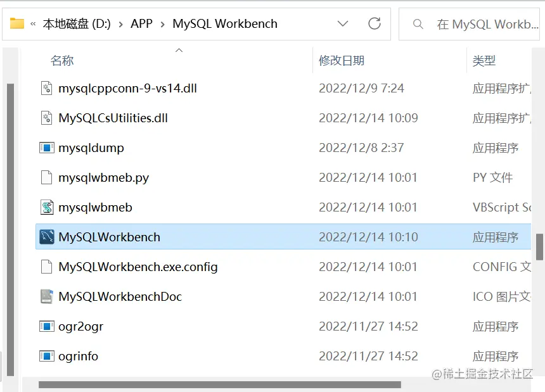Click ogr2ogr's 2022/11/27 14:52 date
545x392 pixels.
tap(368, 326)
